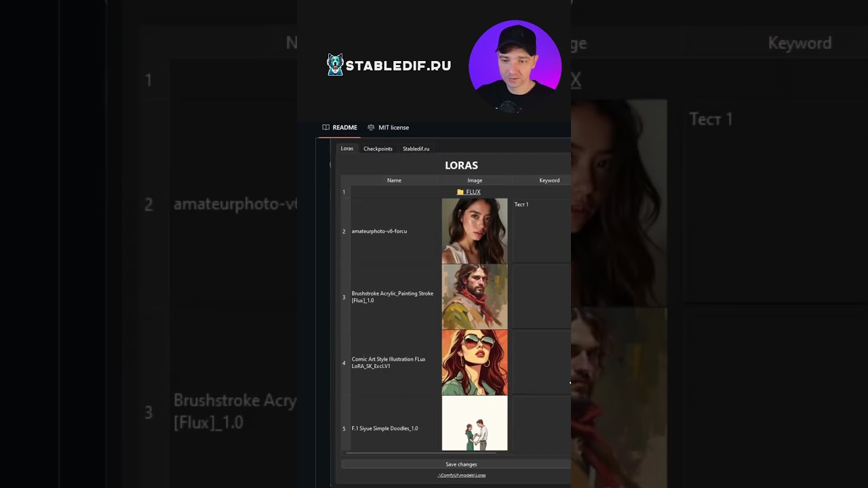Open the Stabledif.ru tab
Screen dimensions: 868x488
416,148
